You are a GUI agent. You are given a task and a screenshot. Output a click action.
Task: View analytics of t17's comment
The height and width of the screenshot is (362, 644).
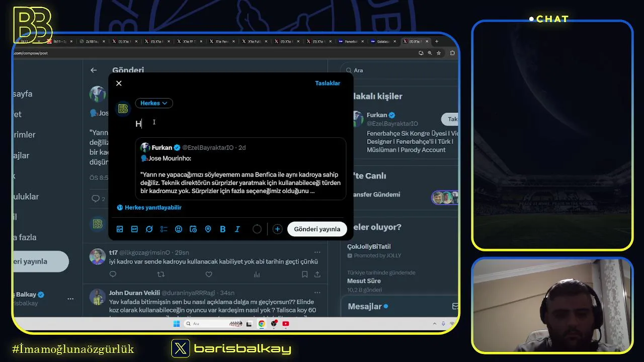point(257,275)
